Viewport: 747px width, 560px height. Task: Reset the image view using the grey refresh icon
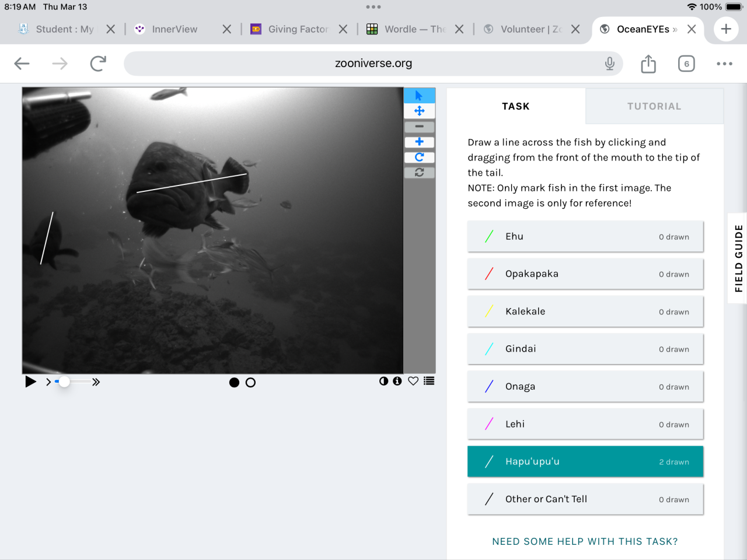419,172
